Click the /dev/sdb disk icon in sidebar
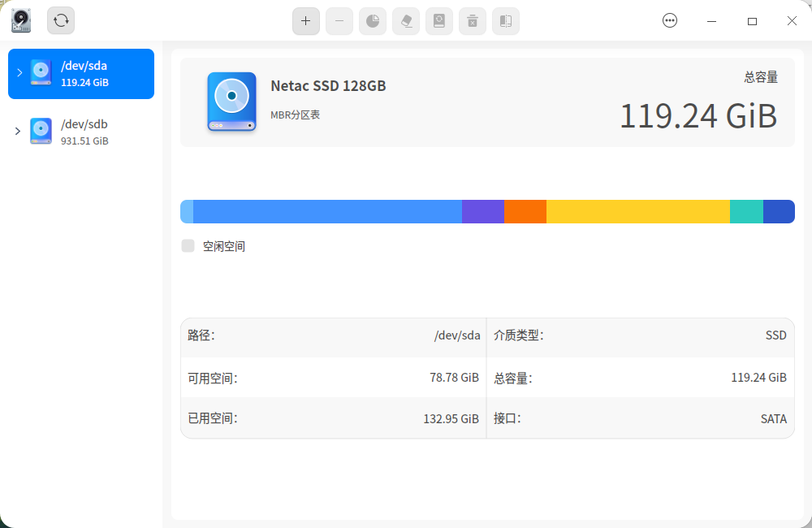 [x=41, y=131]
